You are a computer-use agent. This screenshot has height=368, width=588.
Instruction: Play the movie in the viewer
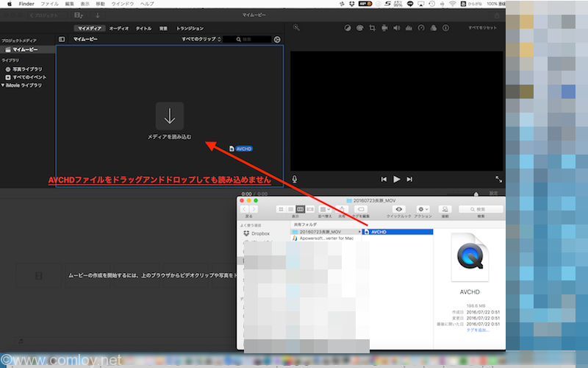click(397, 180)
